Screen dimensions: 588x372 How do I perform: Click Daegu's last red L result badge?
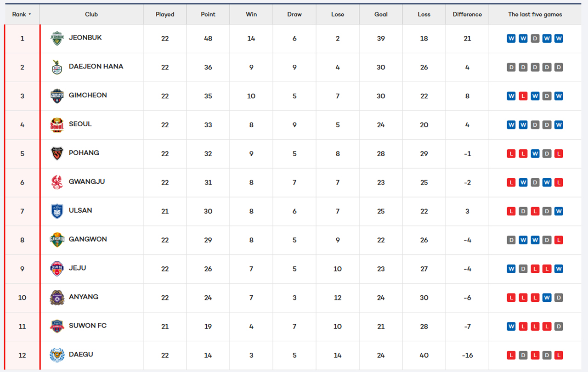click(x=559, y=355)
